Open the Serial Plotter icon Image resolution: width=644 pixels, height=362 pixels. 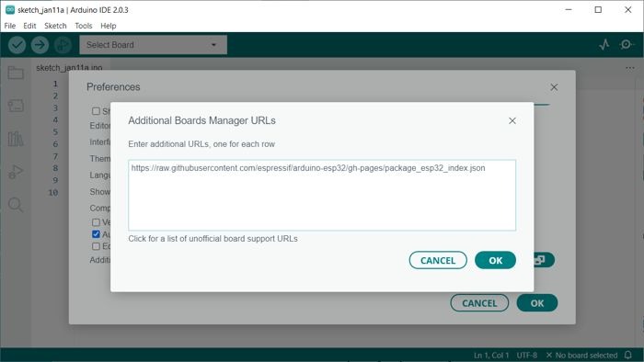pyautogui.click(x=604, y=44)
